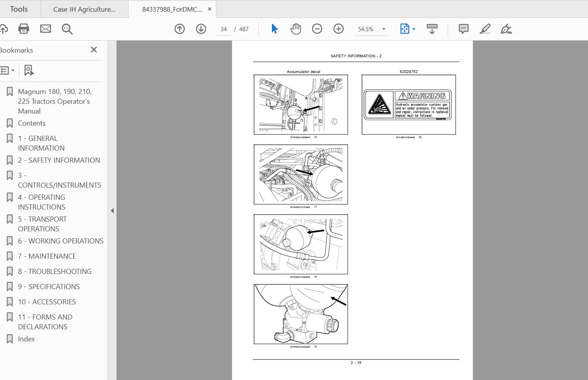This screenshot has width=588, height=380.
Task: Click the 'Accumulator decal' caption text
Action: (304, 72)
